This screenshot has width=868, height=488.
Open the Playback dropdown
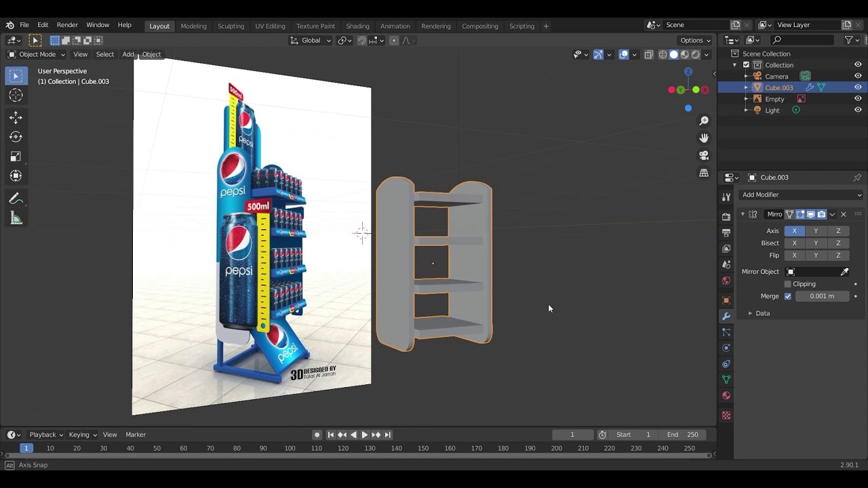tap(45, 435)
